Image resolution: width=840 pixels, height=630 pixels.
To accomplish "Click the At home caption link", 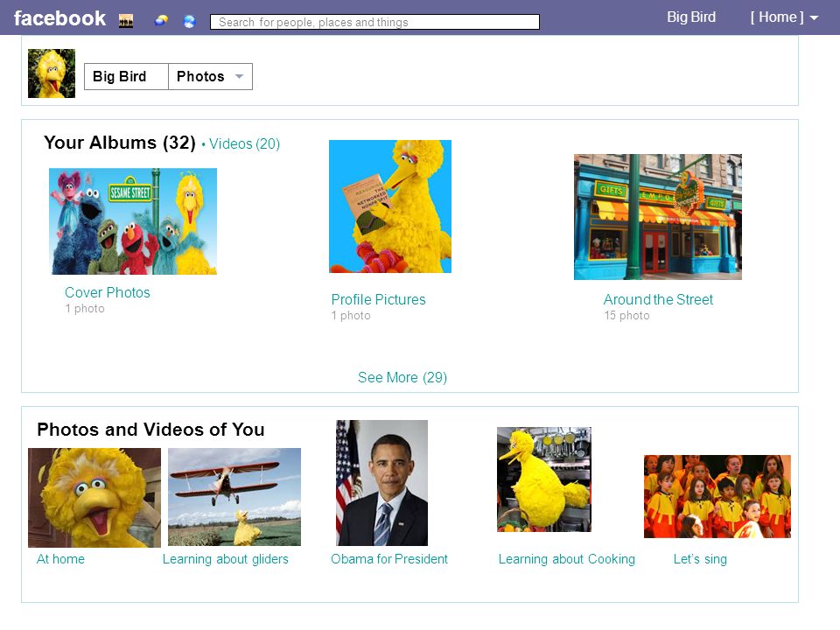I will pos(60,559).
